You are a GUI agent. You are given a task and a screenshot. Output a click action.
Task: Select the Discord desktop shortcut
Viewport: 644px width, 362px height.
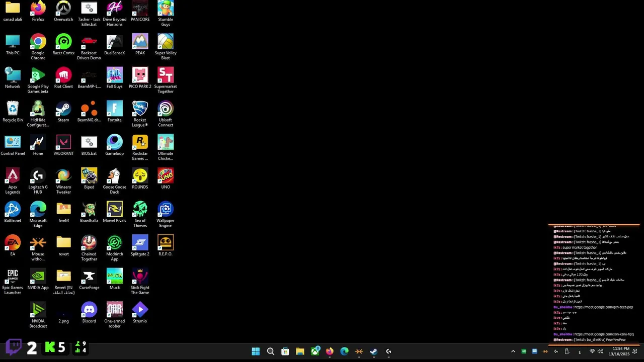[x=89, y=313]
